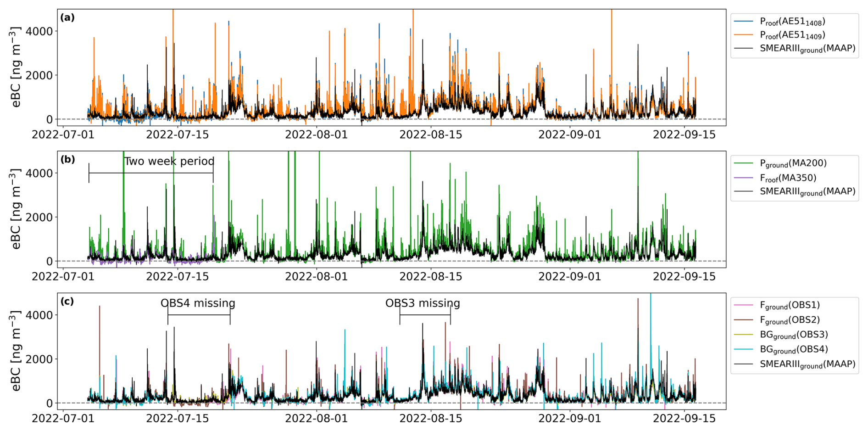Click the green line sample for MA200
The width and height of the screenshot is (868, 431).
tap(744, 163)
